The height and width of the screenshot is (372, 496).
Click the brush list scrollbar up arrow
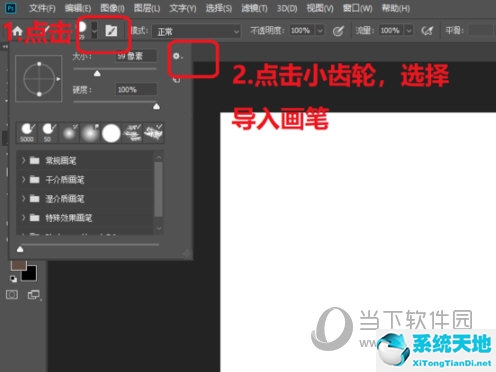159,157
